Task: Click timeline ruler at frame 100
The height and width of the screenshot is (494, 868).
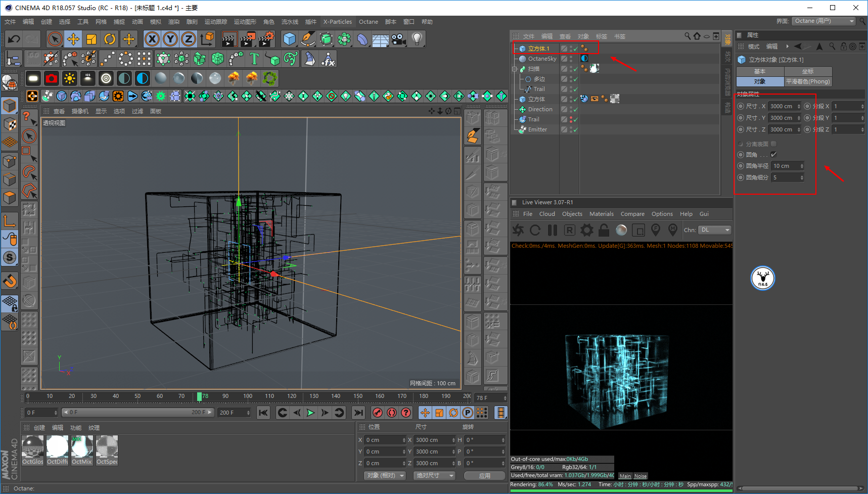Action: coord(248,396)
